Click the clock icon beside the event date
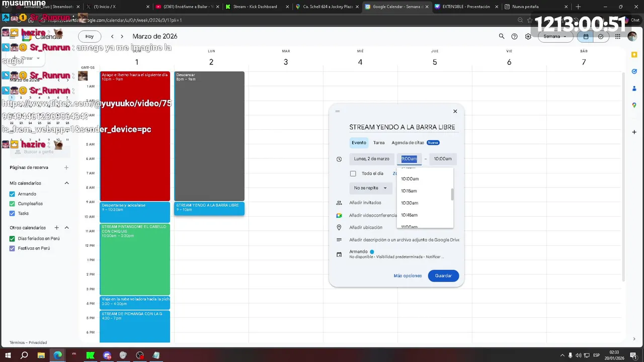This screenshot has width=644, height=362. [x=339, y=159]
